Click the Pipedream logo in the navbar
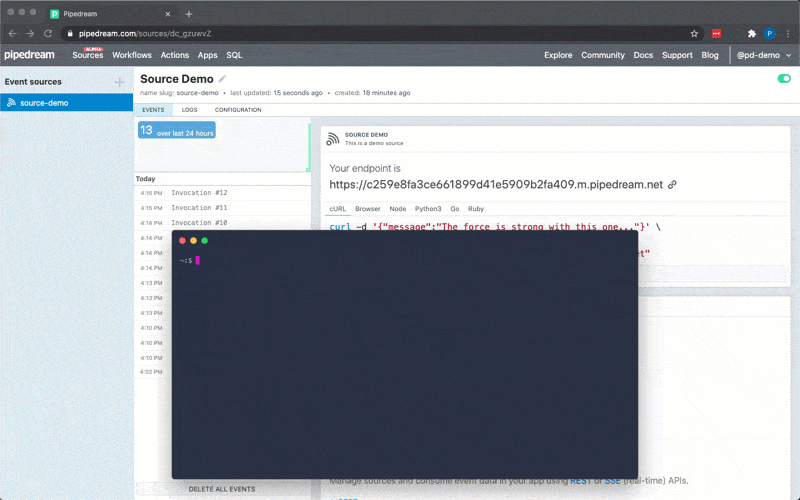The width and height of the screenshot is (800, 500). 29,55
